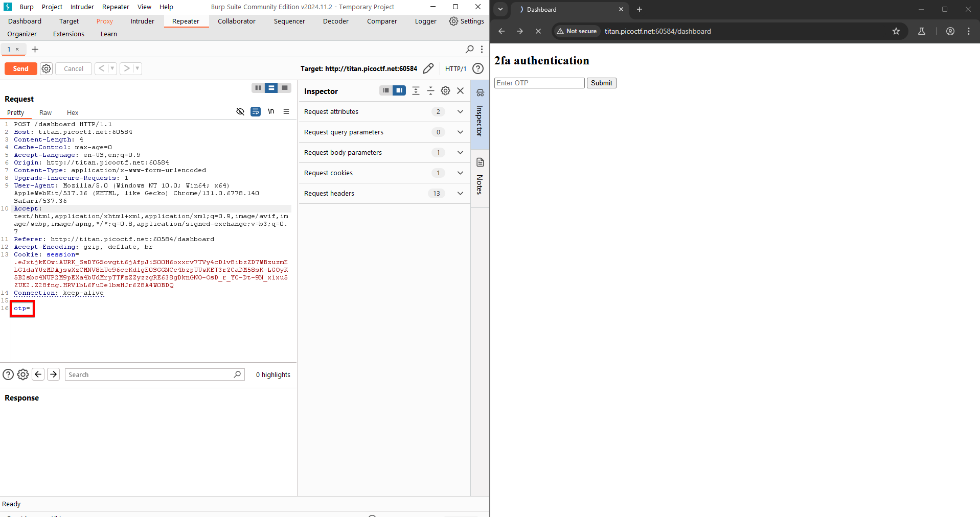This screenshot has height=517, width=980.
Task: Click the Inspector side panel icon
Action: pos(480,92)
